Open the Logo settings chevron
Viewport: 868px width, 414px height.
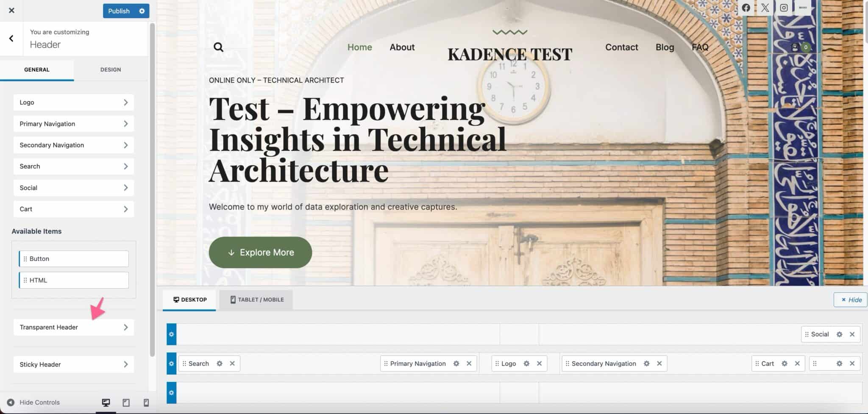coord(125,102)
